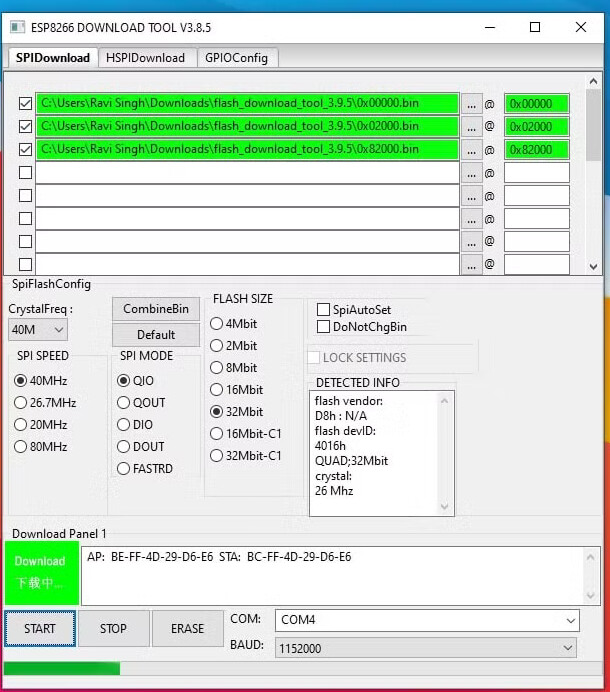Click the file list scroll up arrow

coord(593,81)
